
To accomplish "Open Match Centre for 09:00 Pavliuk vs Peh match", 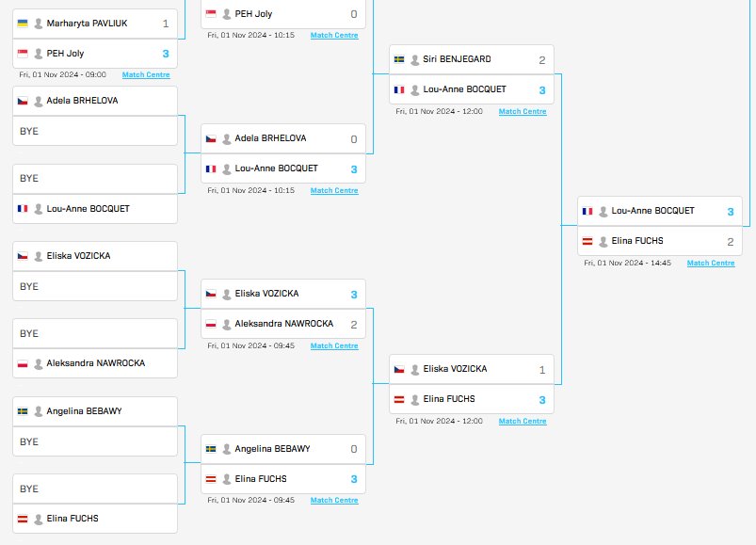I will [146, 74].
